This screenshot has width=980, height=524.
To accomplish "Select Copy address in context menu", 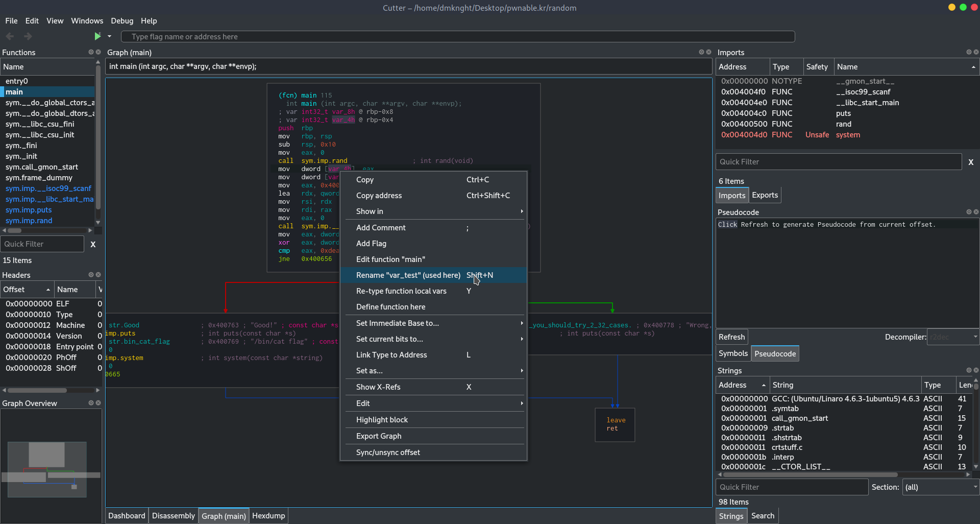I will pyautogui.click(x=433, y=196).
